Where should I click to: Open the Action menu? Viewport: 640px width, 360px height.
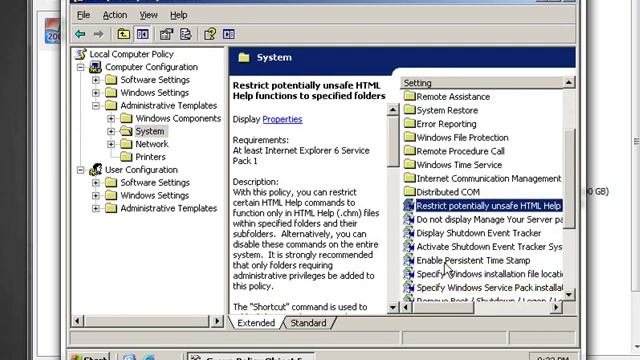(x=115, y=15)
